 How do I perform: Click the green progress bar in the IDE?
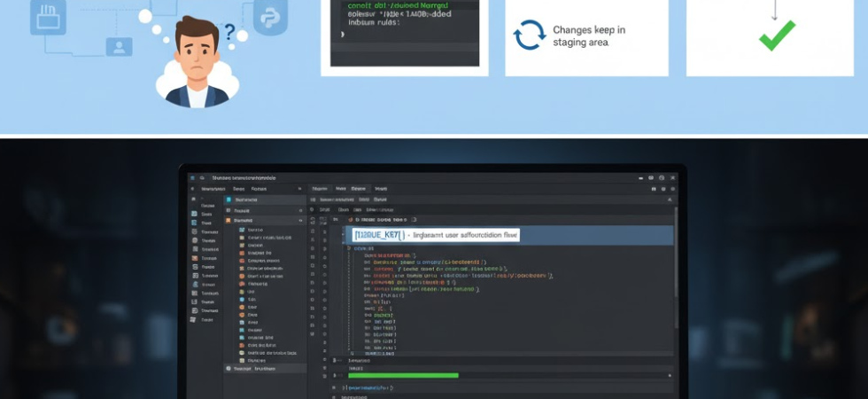(x=403, y=375)
